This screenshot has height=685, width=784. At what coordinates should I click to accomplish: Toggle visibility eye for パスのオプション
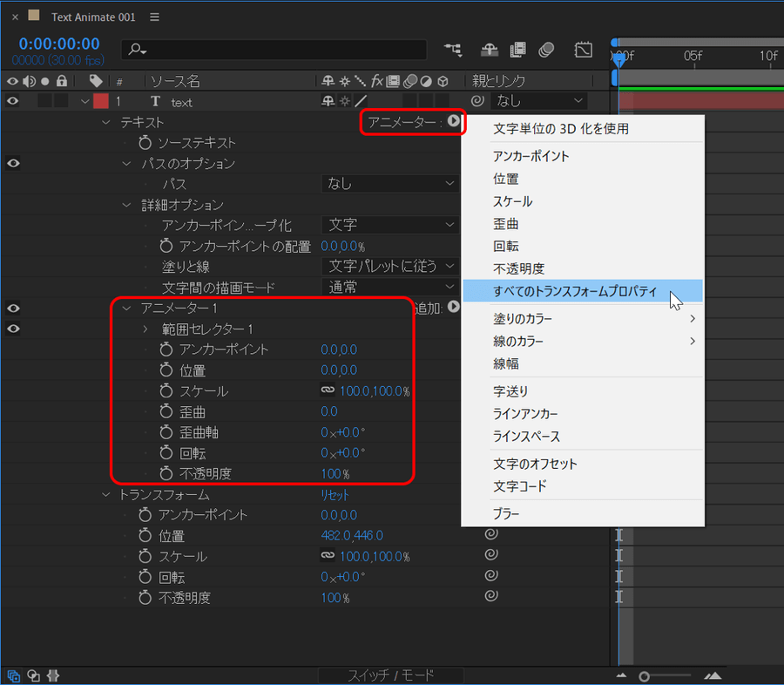click(x=13, y=163)
